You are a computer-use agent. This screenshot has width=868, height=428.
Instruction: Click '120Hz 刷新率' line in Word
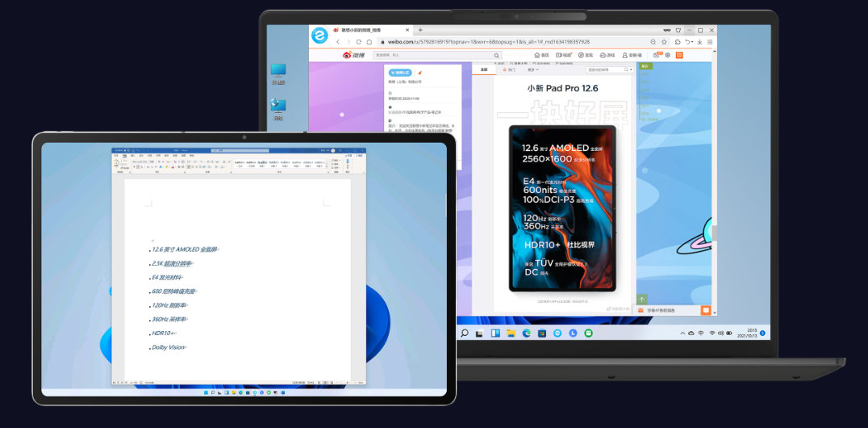(x=169, y=305)
